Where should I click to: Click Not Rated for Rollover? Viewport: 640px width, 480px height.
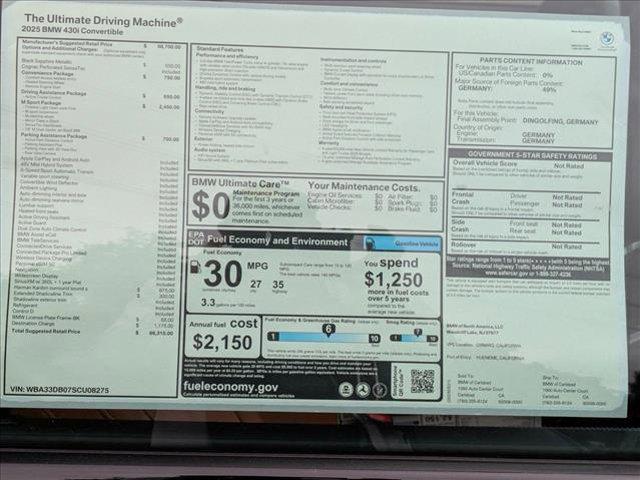tap(567, 247)
